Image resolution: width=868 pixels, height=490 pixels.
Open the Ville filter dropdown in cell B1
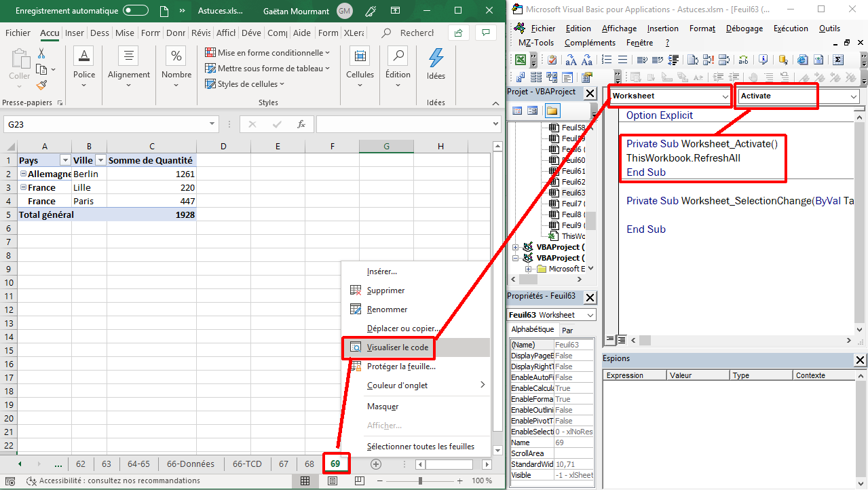click(x=100, y=160)
